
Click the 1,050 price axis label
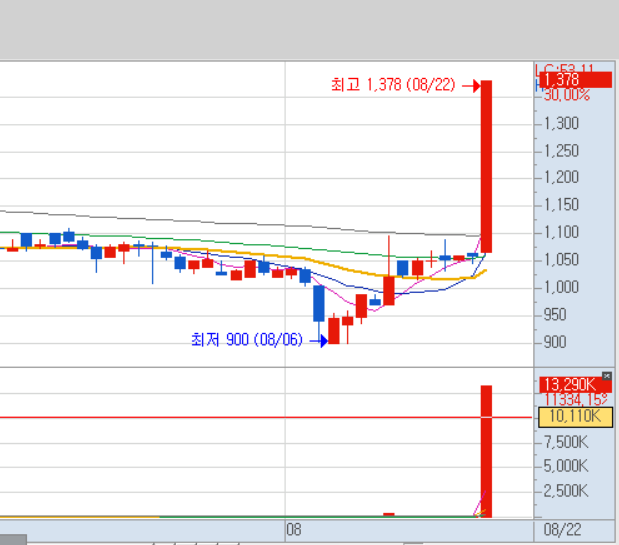tap(561, 260)
